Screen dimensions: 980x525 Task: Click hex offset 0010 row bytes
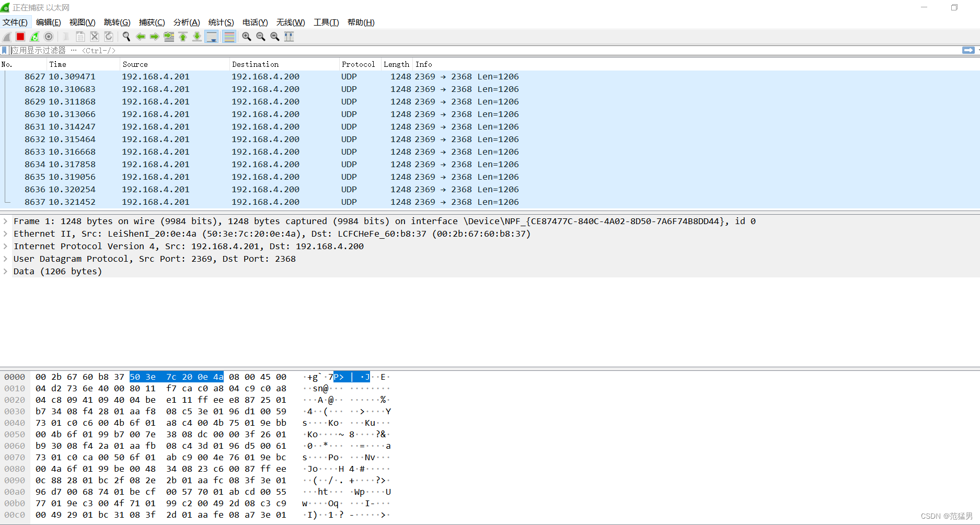[161, 389]
